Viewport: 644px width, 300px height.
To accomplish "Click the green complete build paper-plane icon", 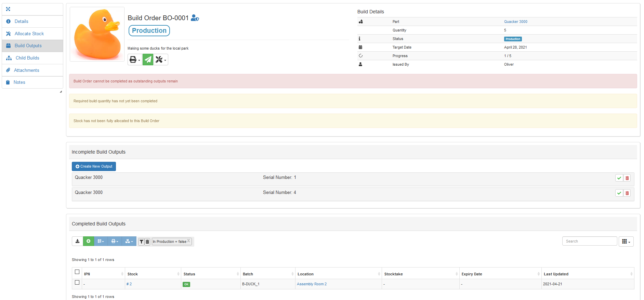I will (x=148, y=60).
